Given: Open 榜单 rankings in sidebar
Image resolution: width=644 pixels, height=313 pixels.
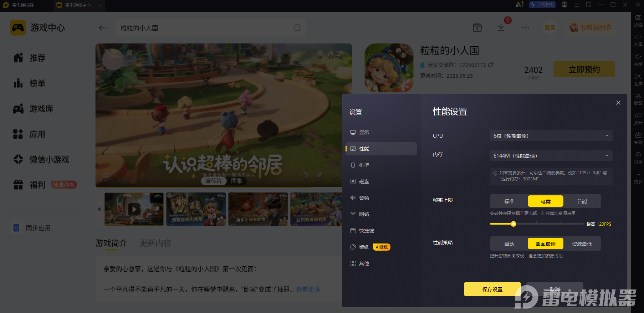Looking at the screenshot, I should pyautogui.click(x=29, y=83).
